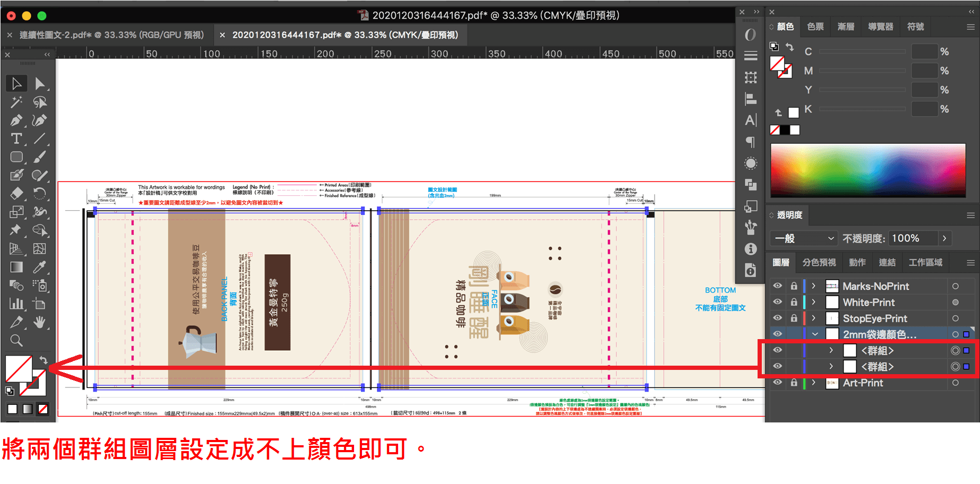The width and height of the screenshot is (980, 484).
Task: Select the Zoom tool
Action: click(x=16, y=340)
